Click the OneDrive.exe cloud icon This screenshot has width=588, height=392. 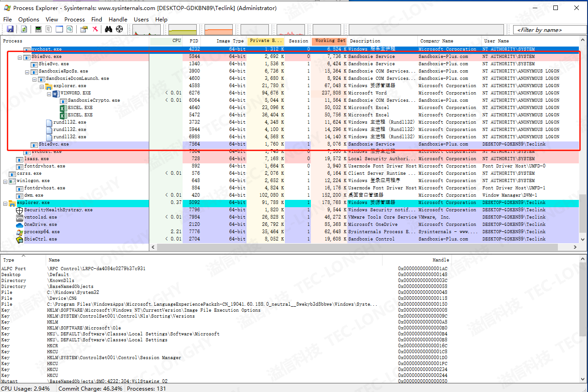tap(20, 225)
